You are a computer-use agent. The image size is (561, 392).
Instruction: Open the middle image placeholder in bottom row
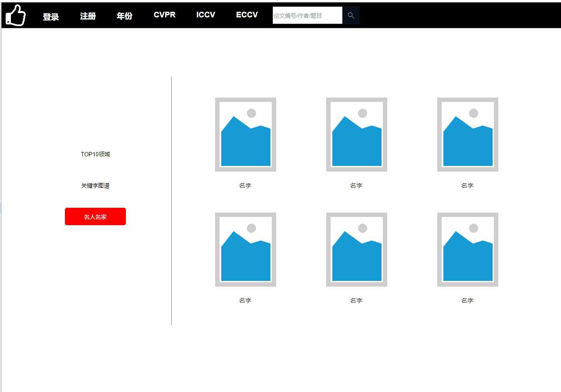357,250
